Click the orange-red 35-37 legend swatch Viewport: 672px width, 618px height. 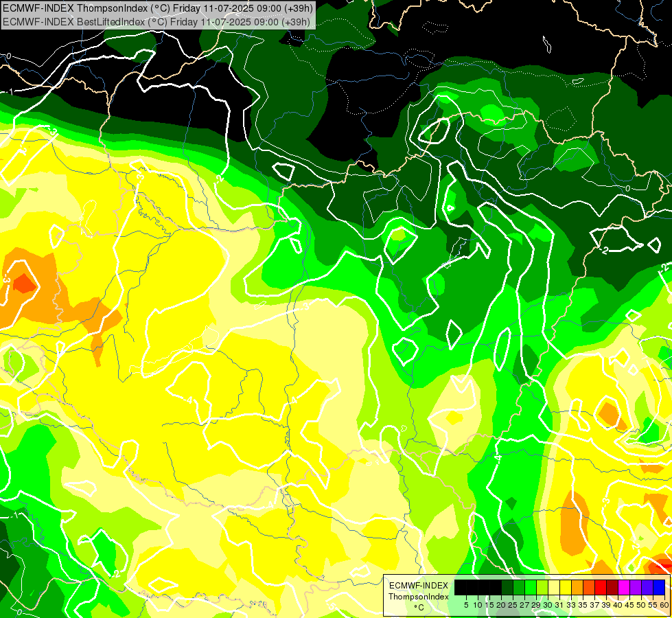point(589,588)
